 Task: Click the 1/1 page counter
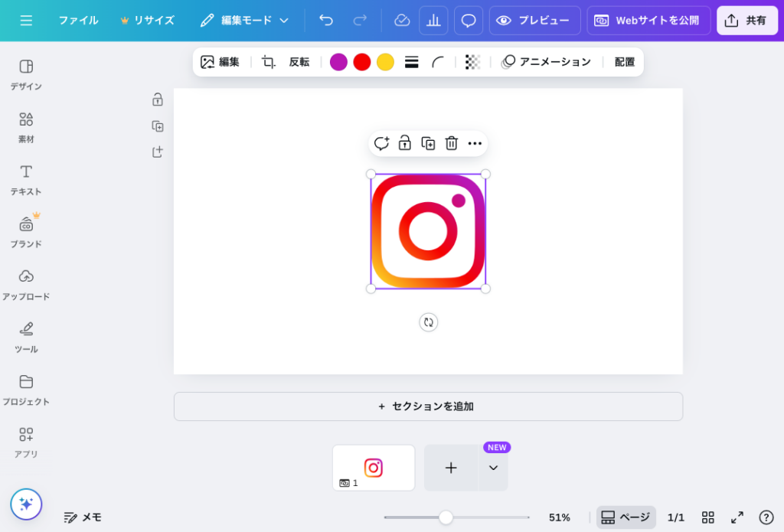click(676, 517)
